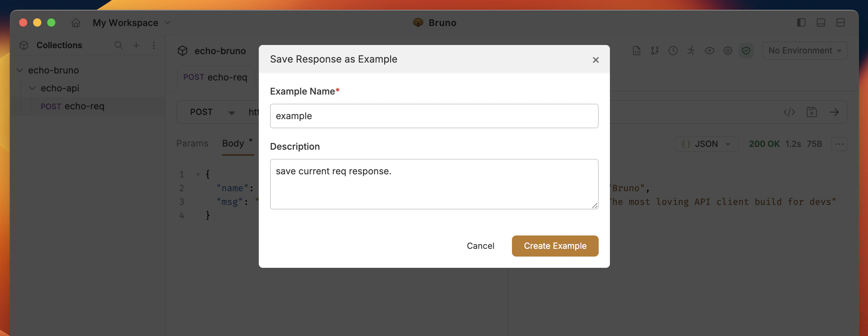Open the security shield panel
The width and height of the screenshot is (868, 336).
coord(746,50)
